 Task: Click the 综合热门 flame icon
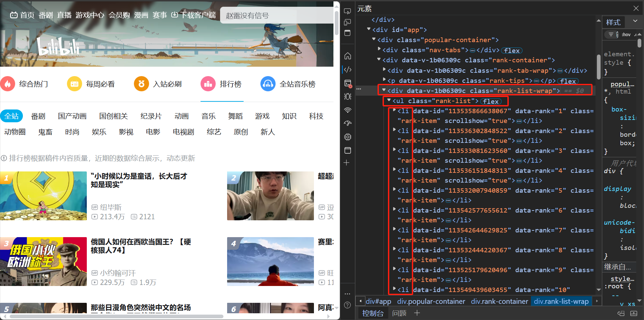click(x=7, y=84)
